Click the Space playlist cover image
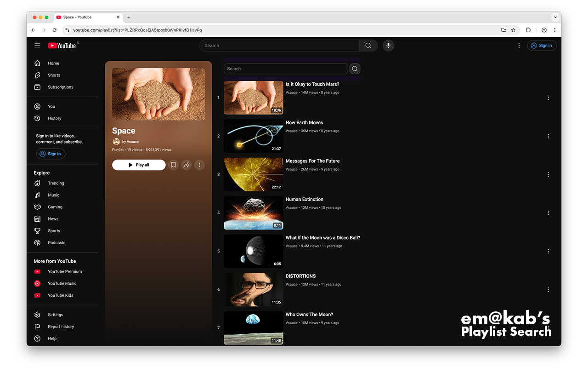 158,94
